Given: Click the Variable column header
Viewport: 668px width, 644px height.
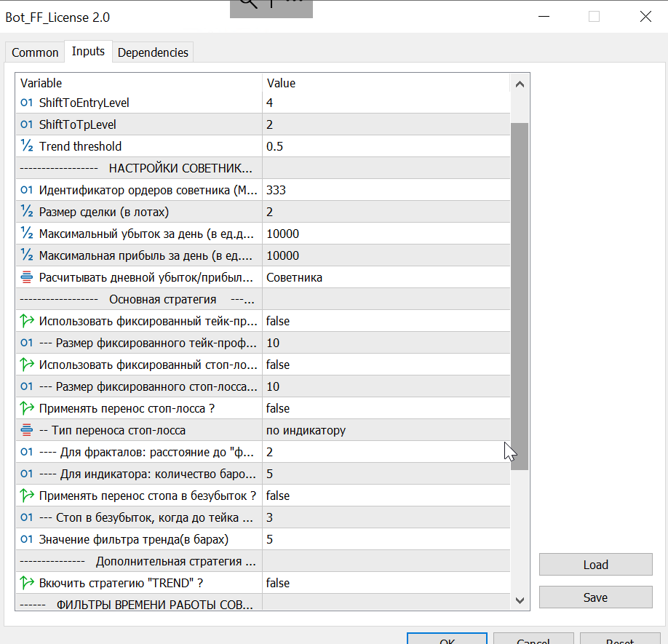Looking at the screenshot, I should [139, 83].
